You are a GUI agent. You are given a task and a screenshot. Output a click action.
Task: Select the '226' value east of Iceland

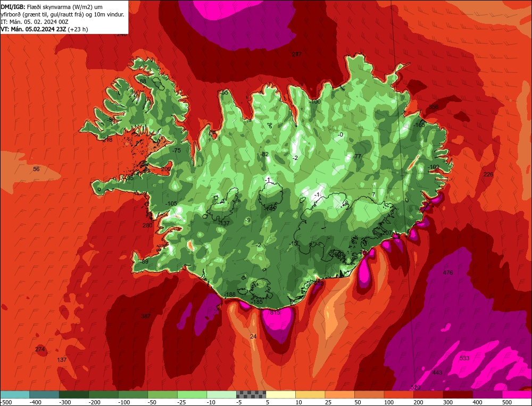tap(488, 174)
